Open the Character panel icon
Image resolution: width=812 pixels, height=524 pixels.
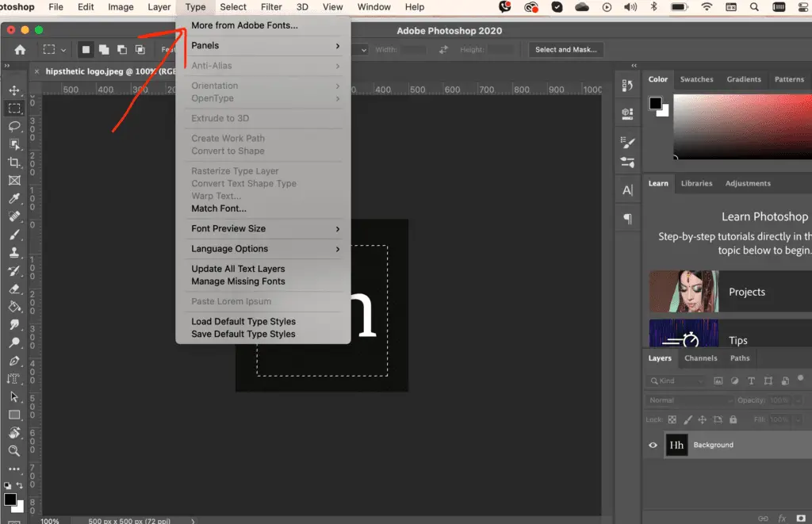(x=627, y=190)
